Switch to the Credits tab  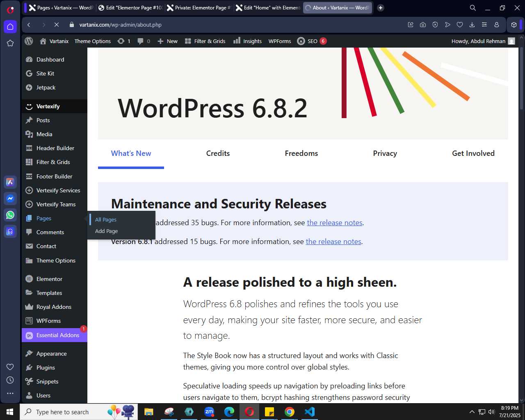[218, 153]
